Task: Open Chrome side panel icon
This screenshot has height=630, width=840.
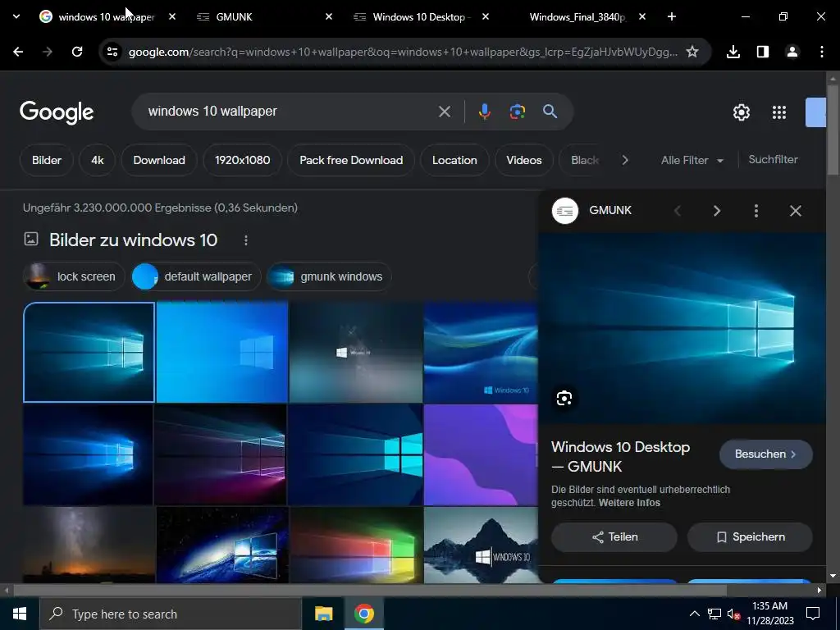Action: point(763,52)
